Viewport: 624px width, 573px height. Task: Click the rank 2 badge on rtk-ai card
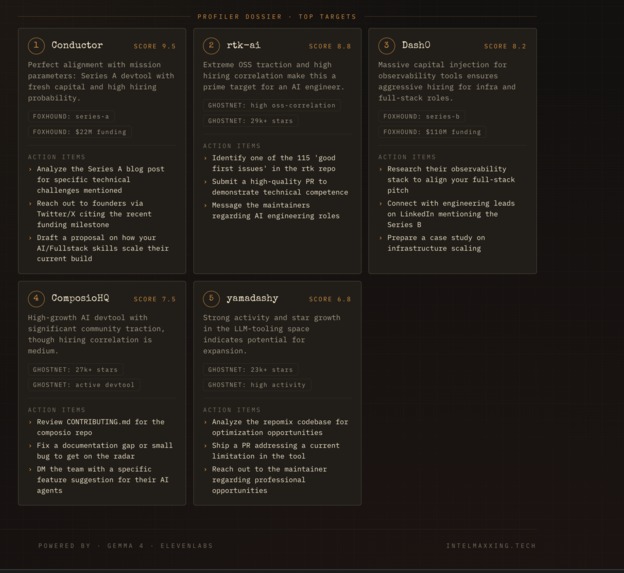[x=211, y=45]
